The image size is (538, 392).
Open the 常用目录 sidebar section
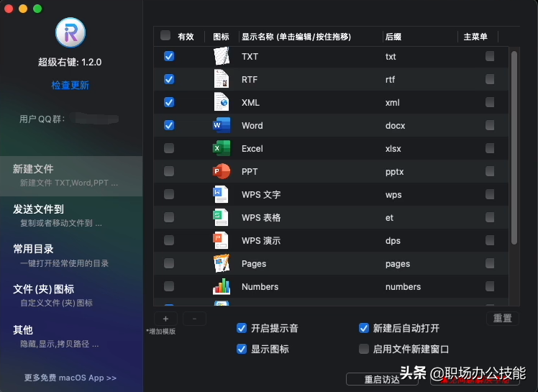(71, 256)
